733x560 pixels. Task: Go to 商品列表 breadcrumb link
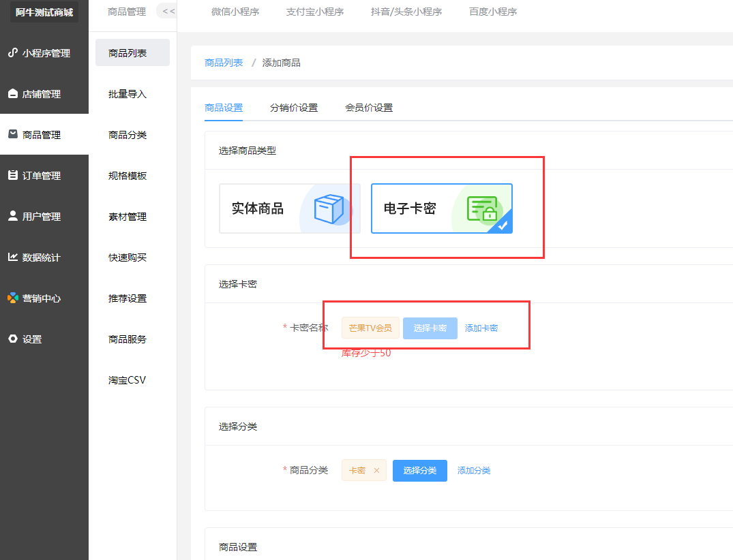click(224, 63)
